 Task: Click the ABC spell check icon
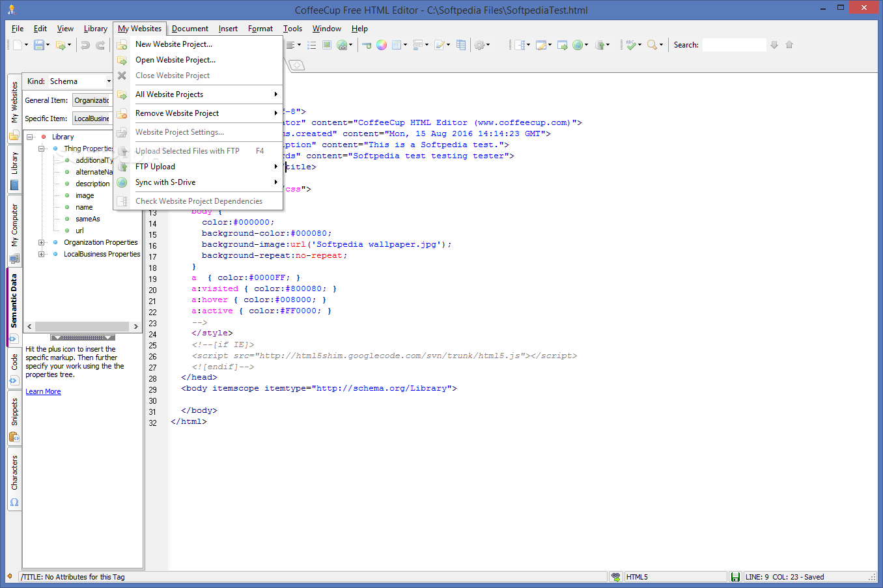pyautogui.click(x=630, y=45)
